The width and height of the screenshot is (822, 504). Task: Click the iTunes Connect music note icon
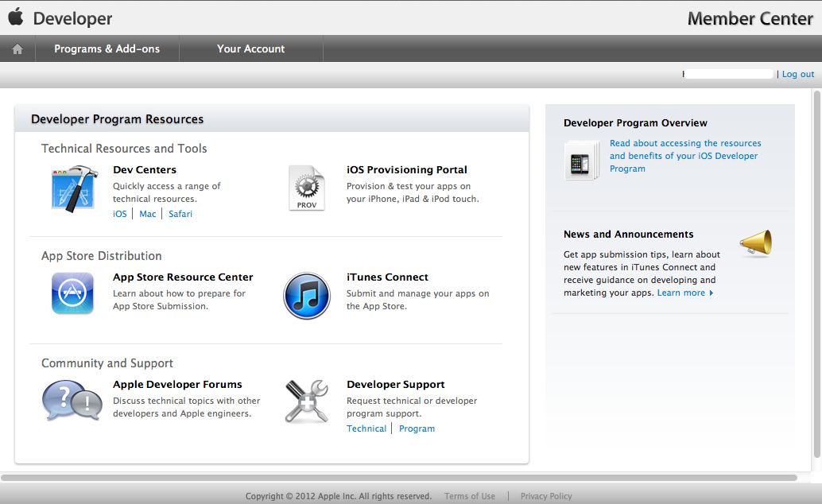click(x=307, y=296)
